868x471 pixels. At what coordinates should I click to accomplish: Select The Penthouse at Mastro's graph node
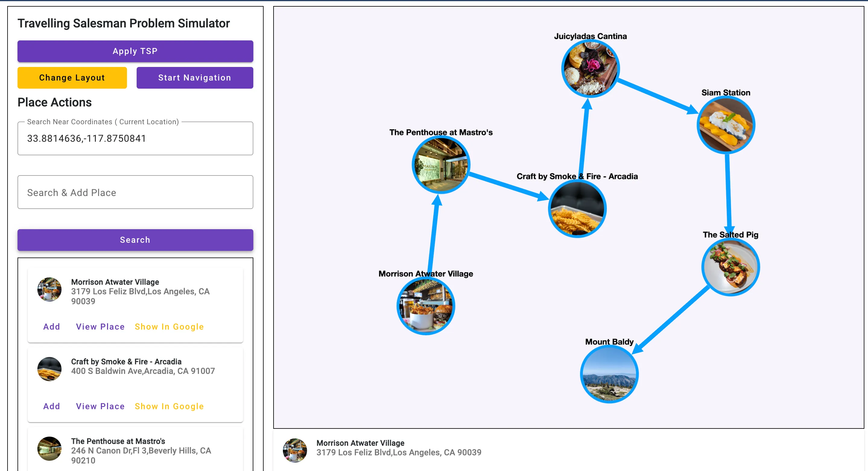(441, 164)
